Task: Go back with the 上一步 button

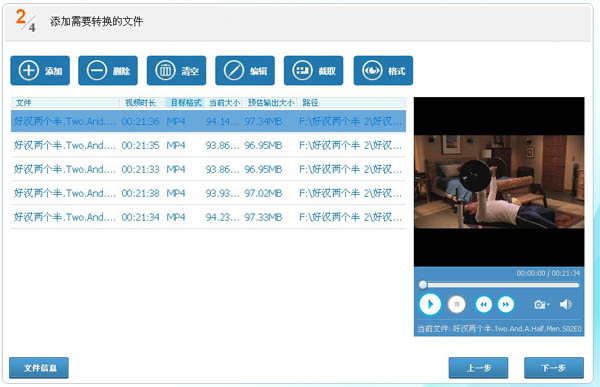Action: pos(478,368)
